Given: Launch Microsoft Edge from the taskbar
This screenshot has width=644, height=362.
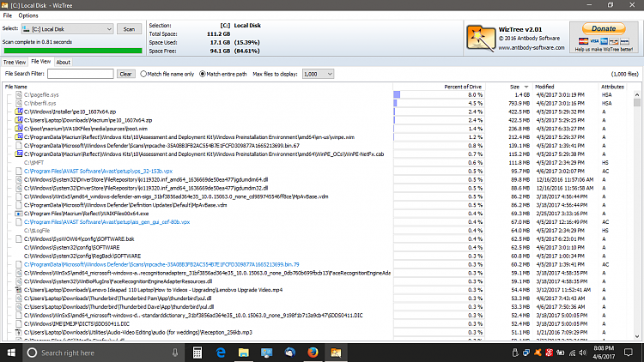Looking at the screenshot, I should pyautogui.click(x=221, y=353).
